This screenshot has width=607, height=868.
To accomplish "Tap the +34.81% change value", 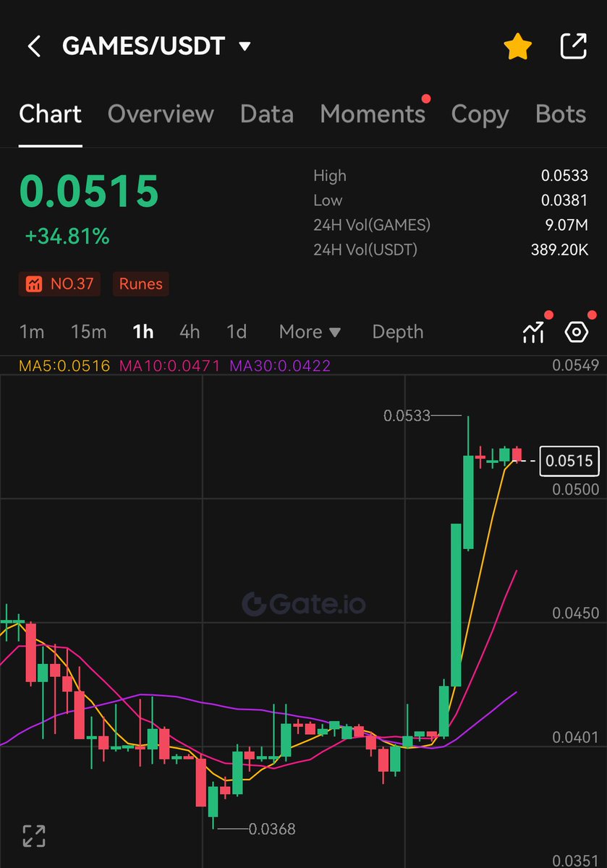I will point(67,237).
